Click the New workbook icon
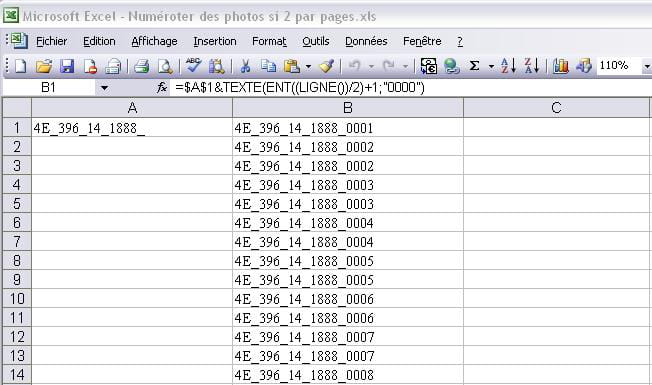 click(x=20, y=66)
